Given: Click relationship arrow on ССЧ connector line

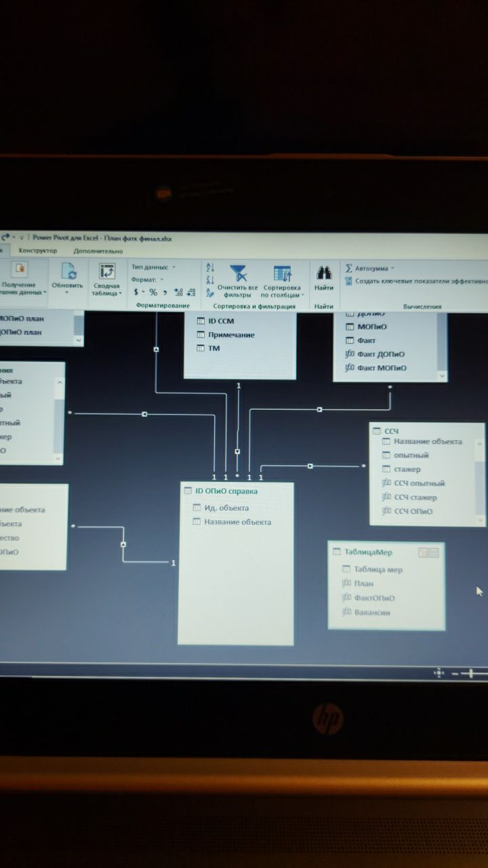Looking at the screenshot, I should point(310,466).
